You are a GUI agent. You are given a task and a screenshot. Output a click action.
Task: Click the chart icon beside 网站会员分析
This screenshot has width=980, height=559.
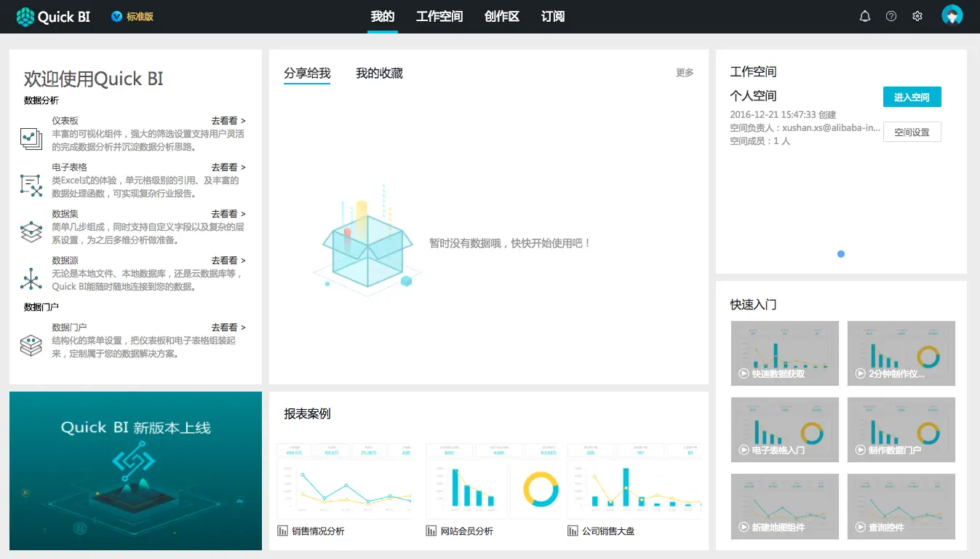pyautogui.click(x=431, y=531)
